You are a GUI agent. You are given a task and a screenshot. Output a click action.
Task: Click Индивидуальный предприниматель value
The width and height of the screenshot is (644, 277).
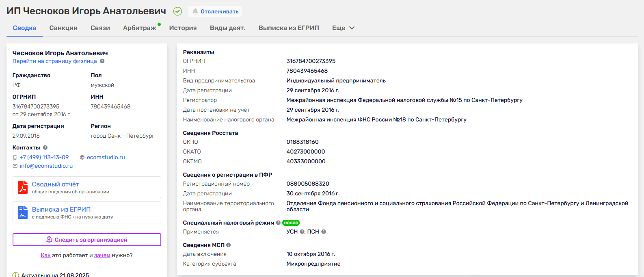coord(336,81)
